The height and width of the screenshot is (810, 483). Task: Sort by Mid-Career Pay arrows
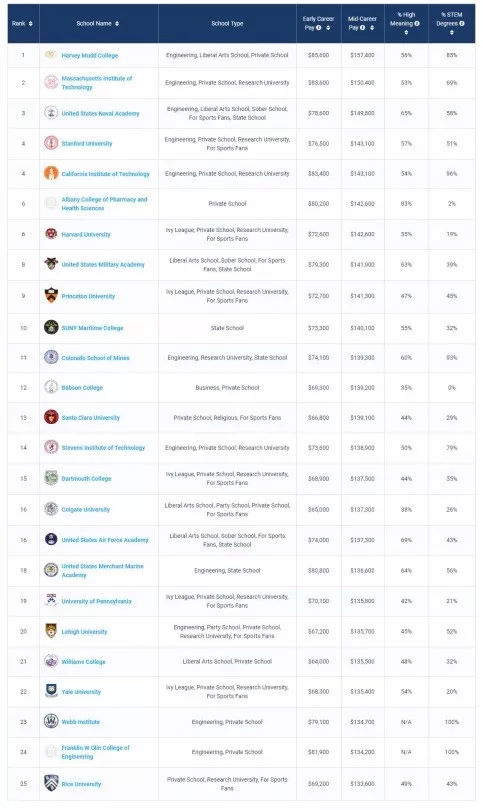tap(372, 28)
